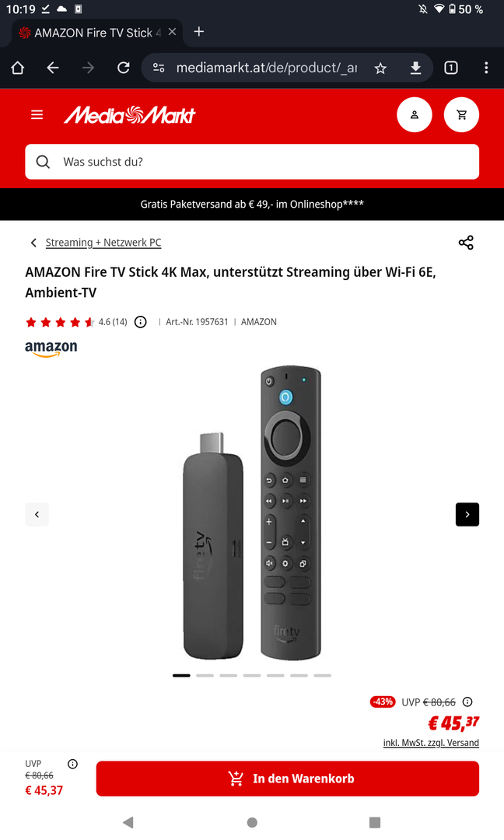Open the rating info icon
504x840 pixels.
pos(140,322)
